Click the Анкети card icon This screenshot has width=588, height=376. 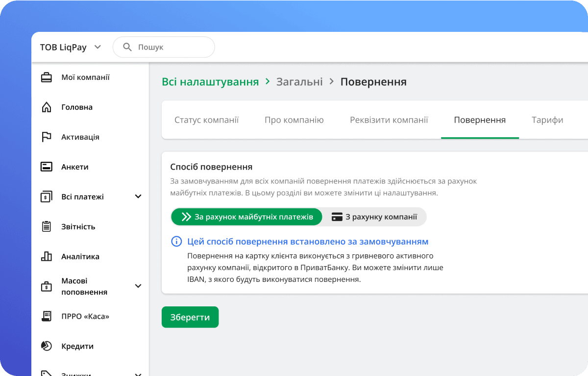click(47, 167)
